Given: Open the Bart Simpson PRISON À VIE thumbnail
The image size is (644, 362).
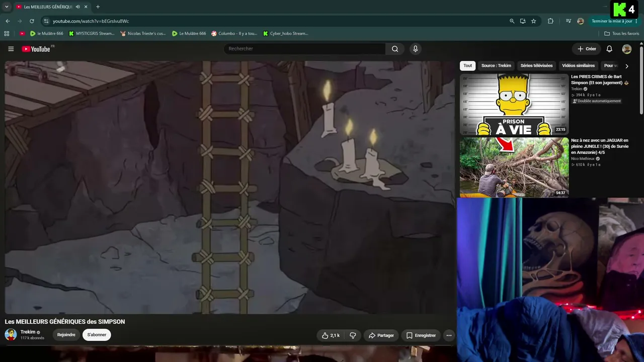Looking at the screenshot, I should (x=514, y=105).
